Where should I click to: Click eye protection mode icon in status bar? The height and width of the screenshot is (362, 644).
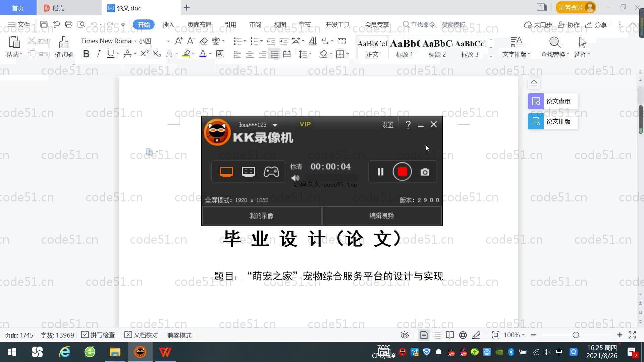pyautogui.click(x=405, y=335)
